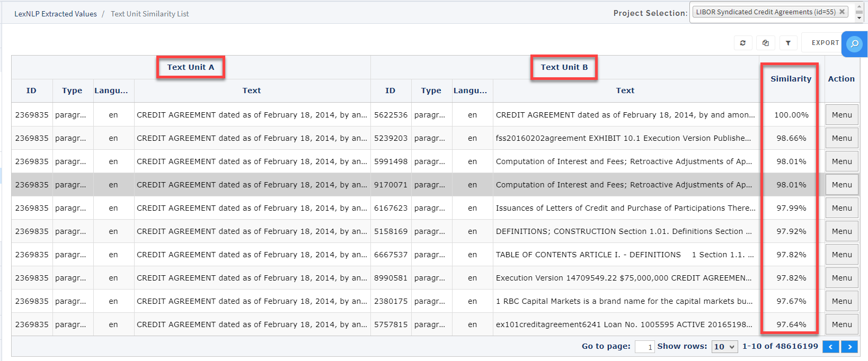Open the Project Selection dropdown

pos(777,12)
